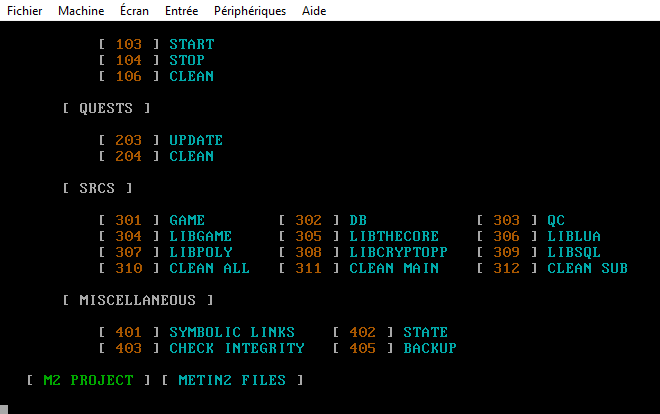Click the METIN2 FILES label
The width and height of the screenshot is (660, 414).
(232, 380)
